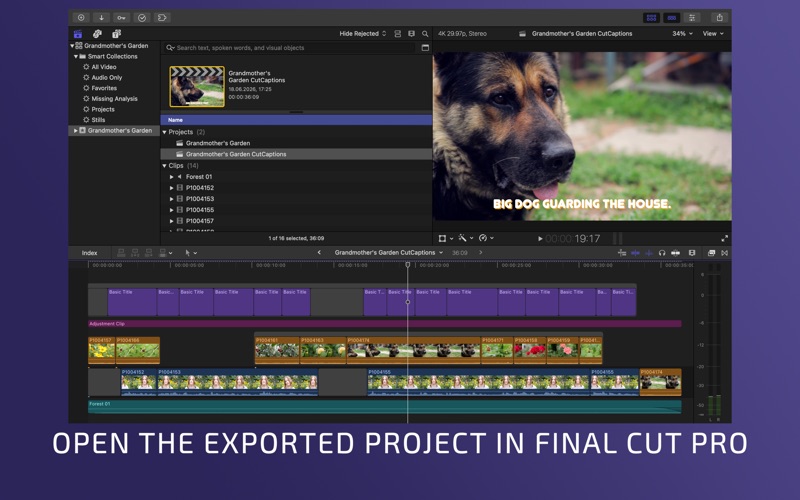Collapse the Grandmother's Garden library triangle

[x=72, y=45]
